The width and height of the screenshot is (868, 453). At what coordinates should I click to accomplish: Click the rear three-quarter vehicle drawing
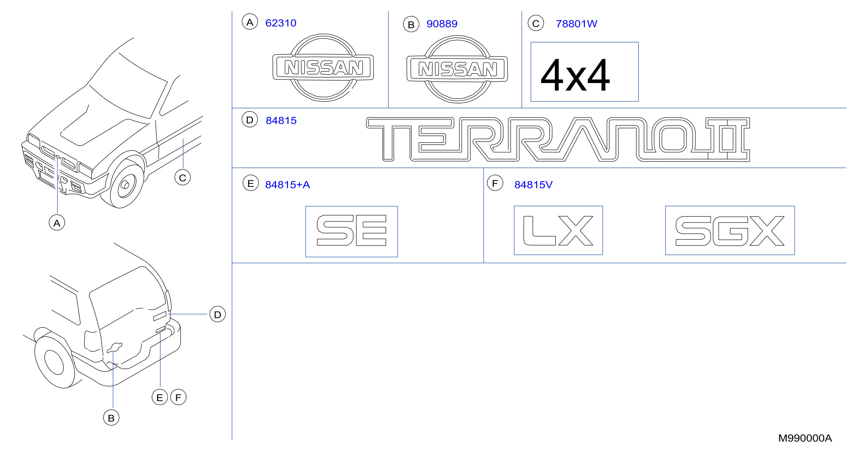coord(103,315)
